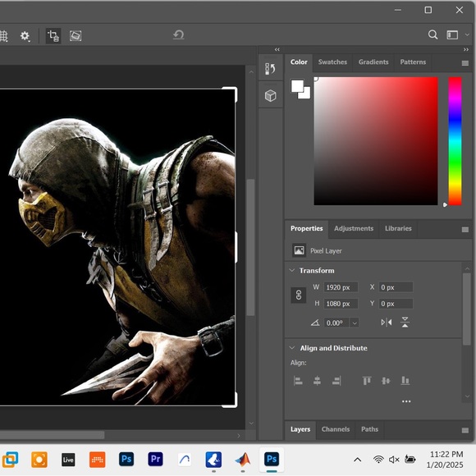The height and width of the screenshot is (476, 476).
Task: Click the background color swatch
Action: click(x=306, y=94)
